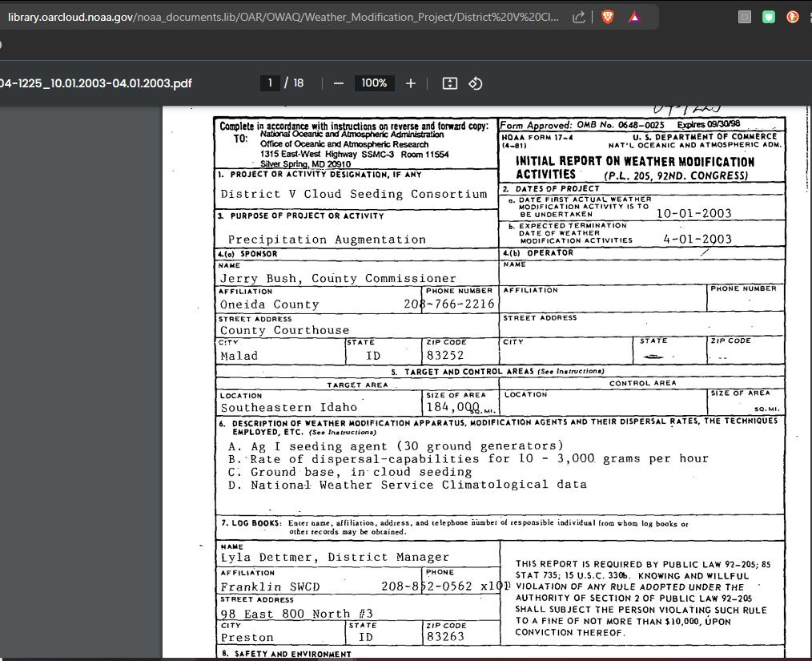Click the green shield extension icon
Viewport: 812px width, 661px height.
[x=769, y=17]
